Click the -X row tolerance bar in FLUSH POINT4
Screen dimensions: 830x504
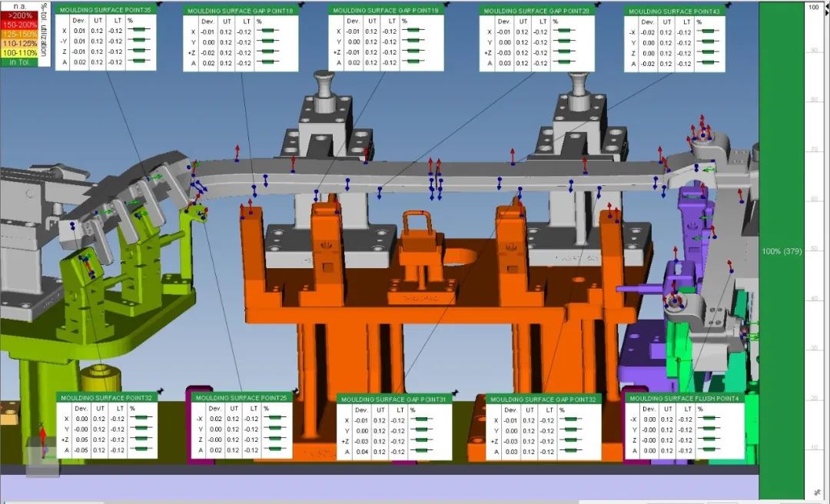[x=709, y=418]
